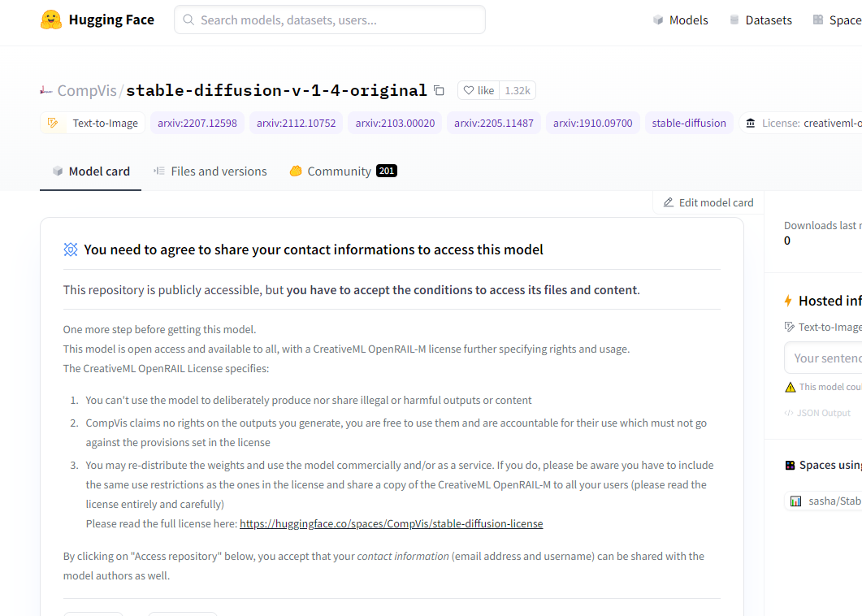Like the model with heart button
This screenshot has height=616, width=862.
click(x=479, y=90)
